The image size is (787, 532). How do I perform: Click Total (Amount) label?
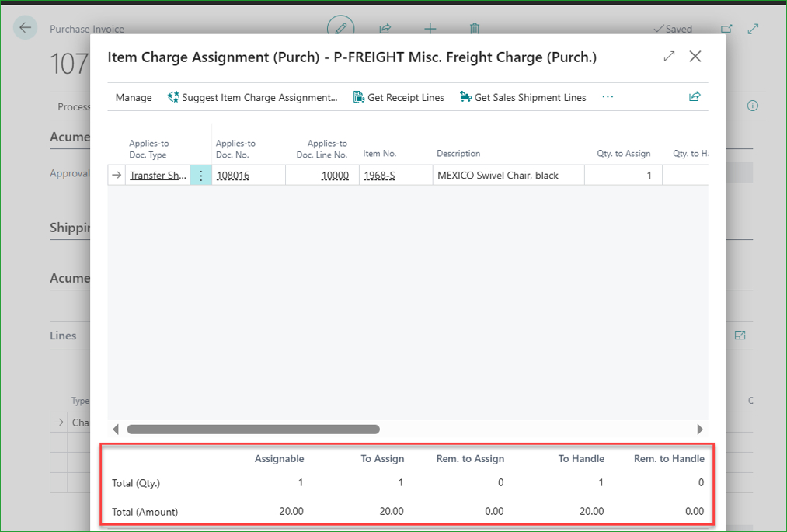pos(145,512)
